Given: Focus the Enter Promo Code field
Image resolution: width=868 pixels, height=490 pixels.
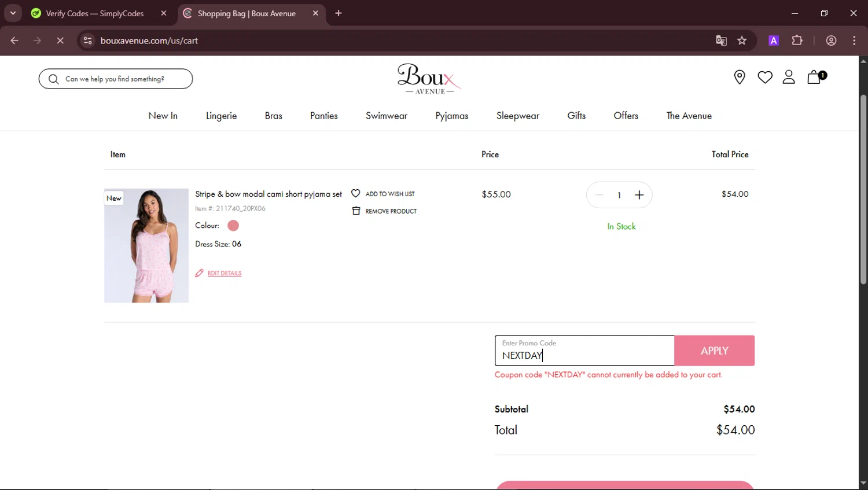Looking at the screenshot, I should (584, 351).
